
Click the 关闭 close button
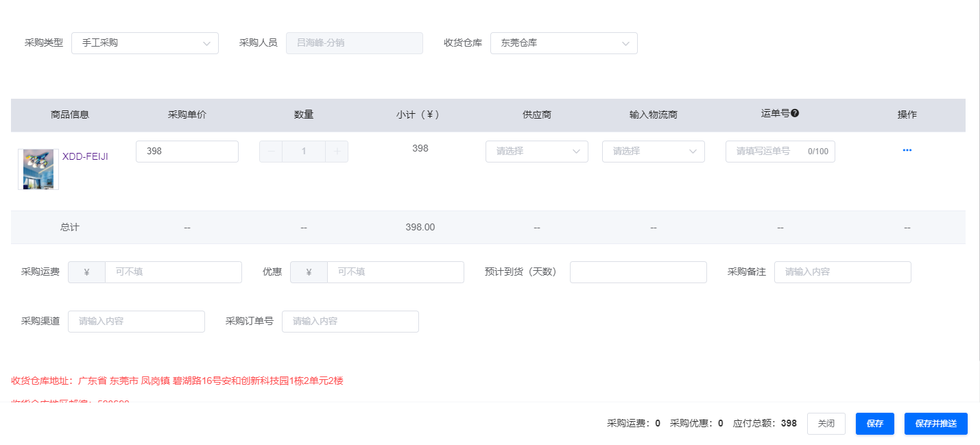tap(826, 424)
